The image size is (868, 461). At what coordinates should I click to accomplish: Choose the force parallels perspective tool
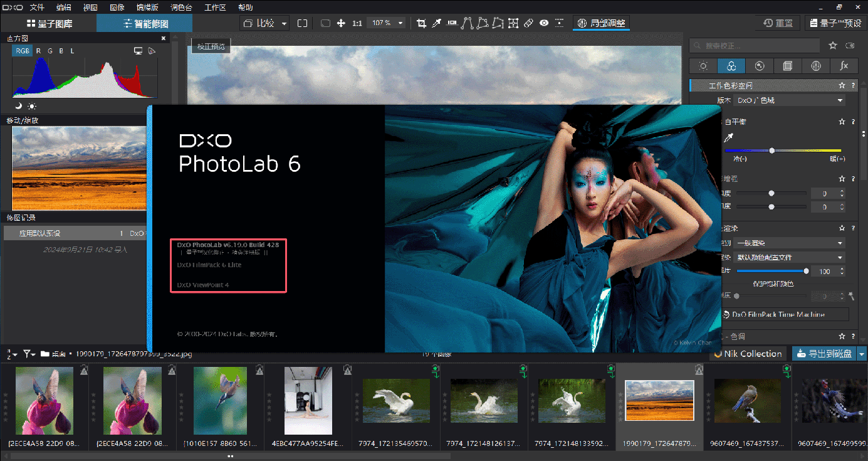tap(467, 23)
